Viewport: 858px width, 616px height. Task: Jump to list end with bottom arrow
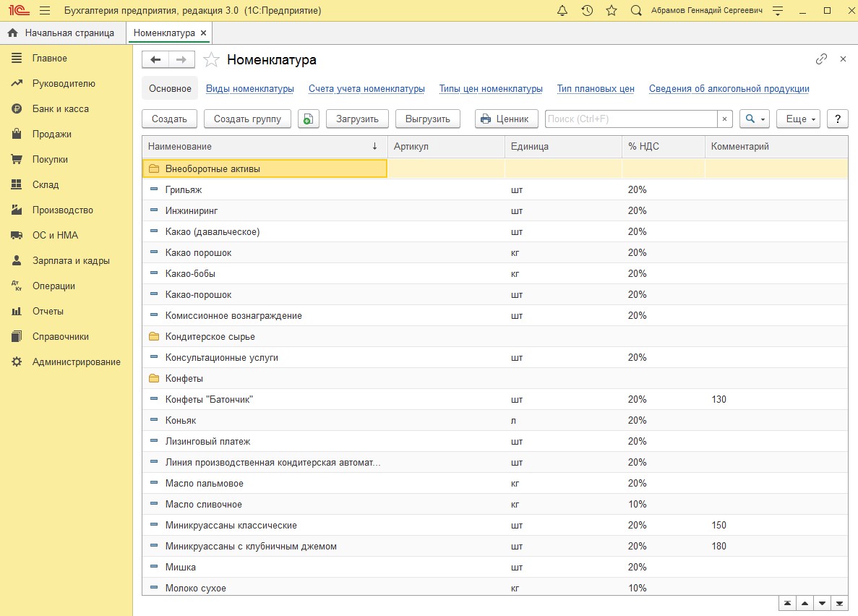point(840,603)
